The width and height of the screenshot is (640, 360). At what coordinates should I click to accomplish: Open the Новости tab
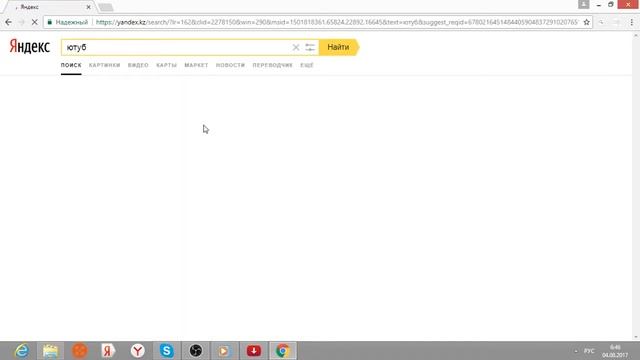pyautogui.click(x=230, y=65)
